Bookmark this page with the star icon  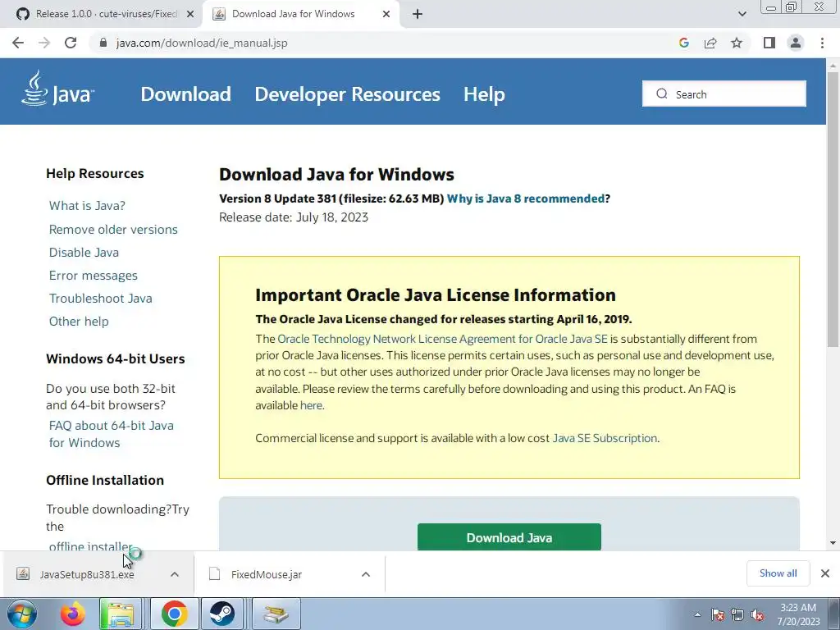click(737, 43)
